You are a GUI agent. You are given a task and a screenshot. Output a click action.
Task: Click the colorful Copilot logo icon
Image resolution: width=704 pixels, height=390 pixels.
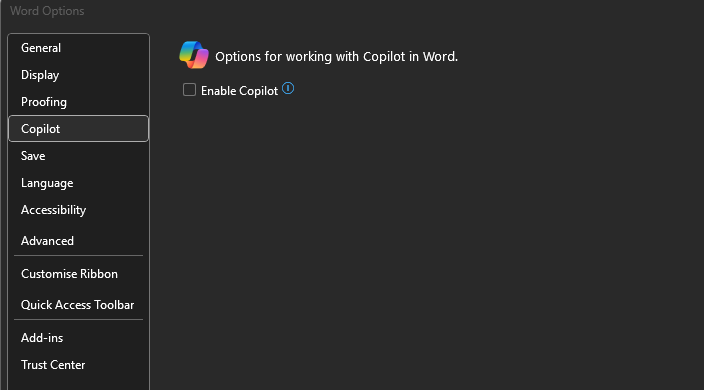pyautogui.click(x=194, y=55)
